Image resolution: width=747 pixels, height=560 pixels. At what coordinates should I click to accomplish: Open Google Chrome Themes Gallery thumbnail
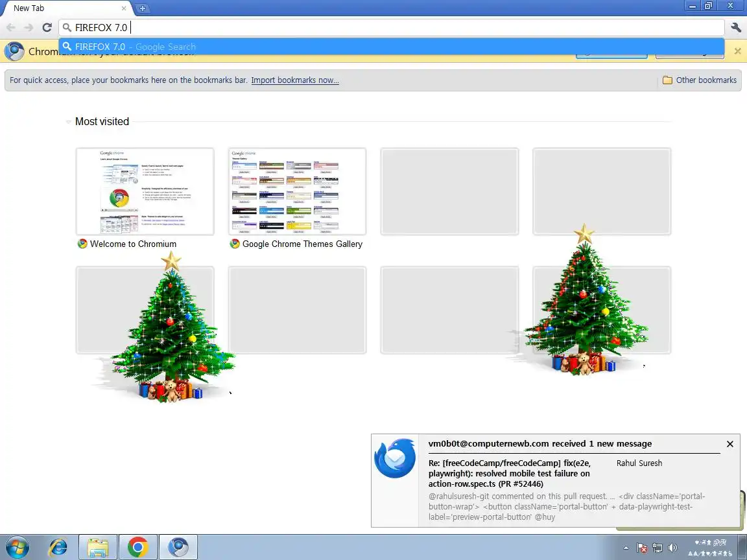pyautogui.click(x=297, y=191)
